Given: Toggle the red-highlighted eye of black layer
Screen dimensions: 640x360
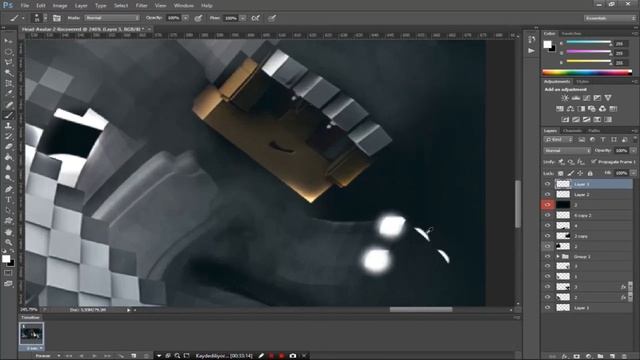Looking at the screenshot, I should click(547, 205).
